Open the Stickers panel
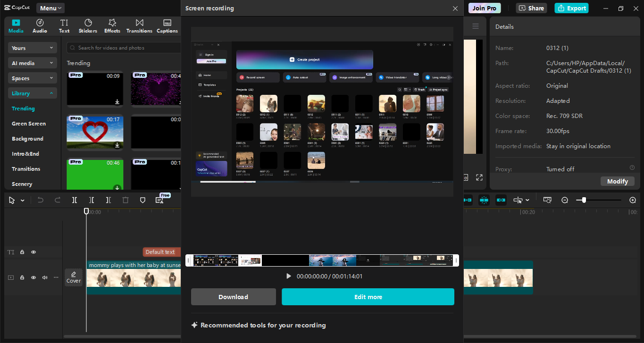The image size is (644, 343). [x=88, y=25]
